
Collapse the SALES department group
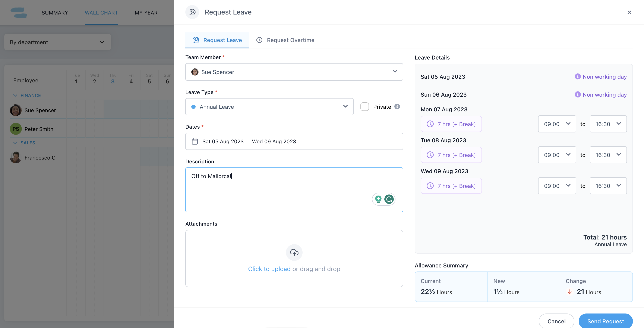(15, 143)
